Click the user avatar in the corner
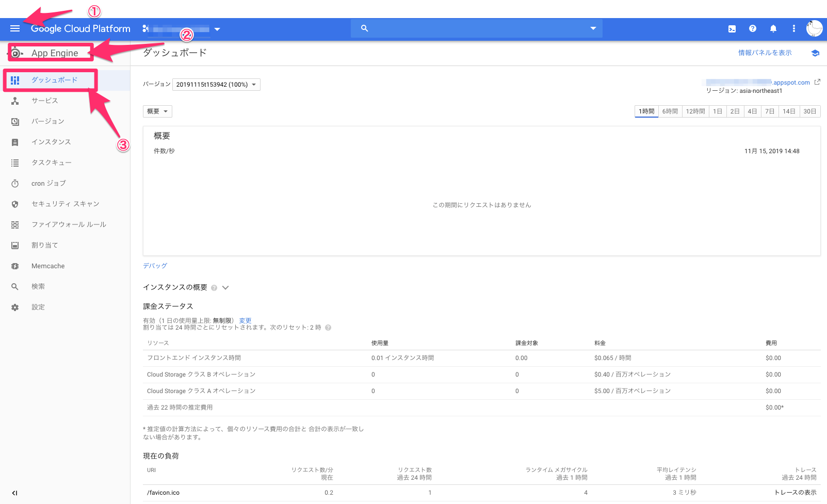 [x=814, y=28]
